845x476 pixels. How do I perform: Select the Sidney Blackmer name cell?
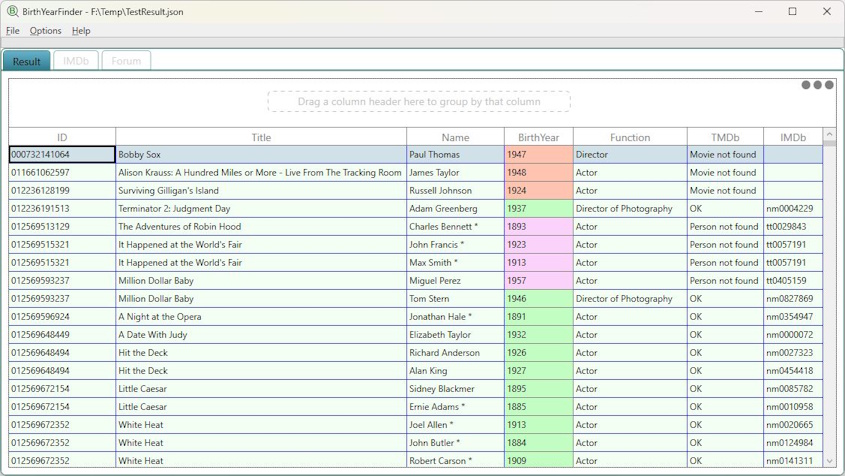pyautogui.click(x=455, y=389)
